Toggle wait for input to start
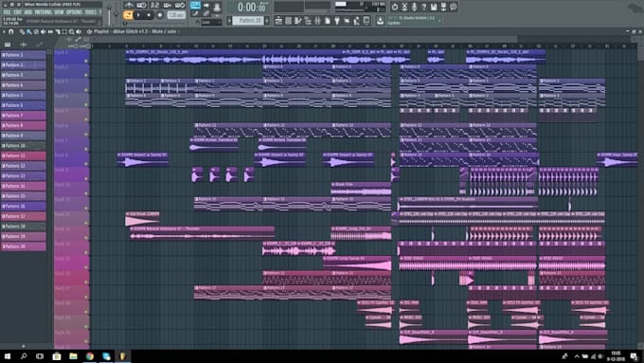 click(142, 6)
